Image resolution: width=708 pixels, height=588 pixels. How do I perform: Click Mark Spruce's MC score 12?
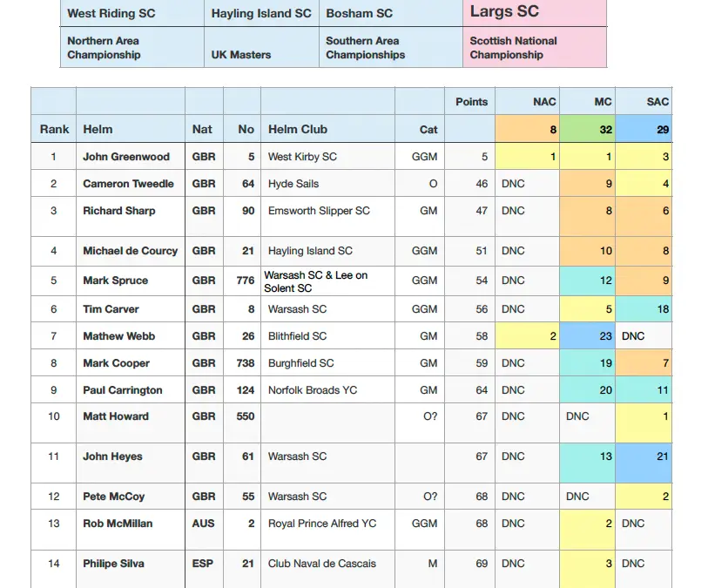pos(588,280)
